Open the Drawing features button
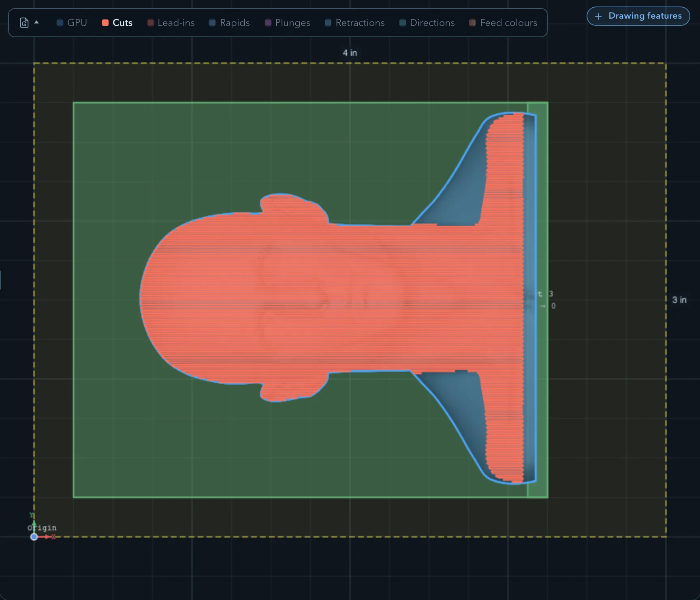This screenshot has height=600, width=700. [x=638, y=16]
